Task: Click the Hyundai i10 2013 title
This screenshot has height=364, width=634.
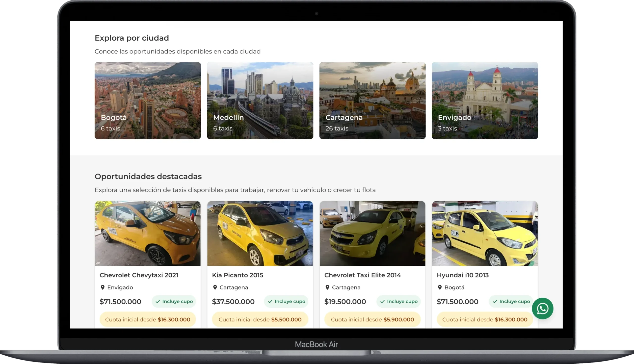Action: click(463, 275)
